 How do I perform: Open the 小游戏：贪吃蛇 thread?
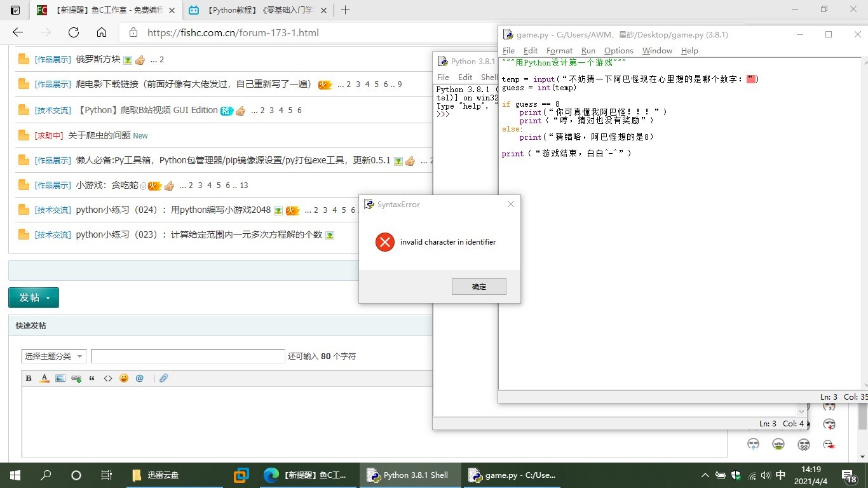pos(106,186)
